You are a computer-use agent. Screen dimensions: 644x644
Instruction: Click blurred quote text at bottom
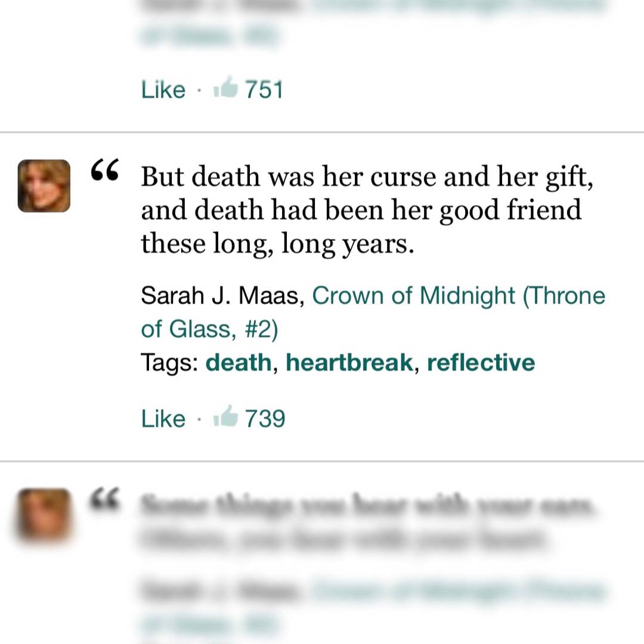367,522
